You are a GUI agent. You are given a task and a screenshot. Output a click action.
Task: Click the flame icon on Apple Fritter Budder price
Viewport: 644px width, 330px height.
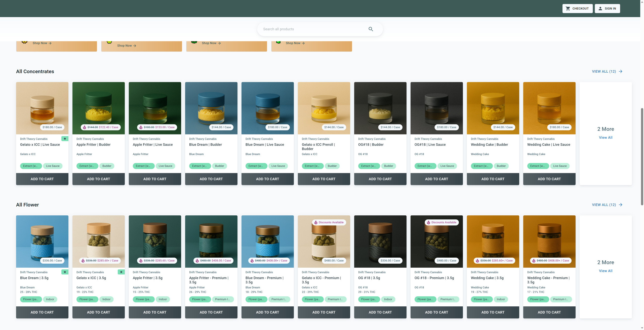point(85,127)
